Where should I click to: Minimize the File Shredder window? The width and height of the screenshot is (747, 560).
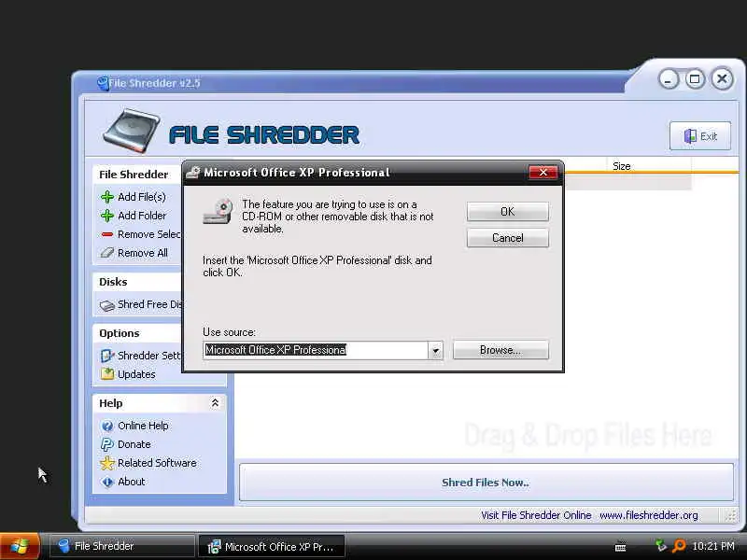(x=669, y=79)
